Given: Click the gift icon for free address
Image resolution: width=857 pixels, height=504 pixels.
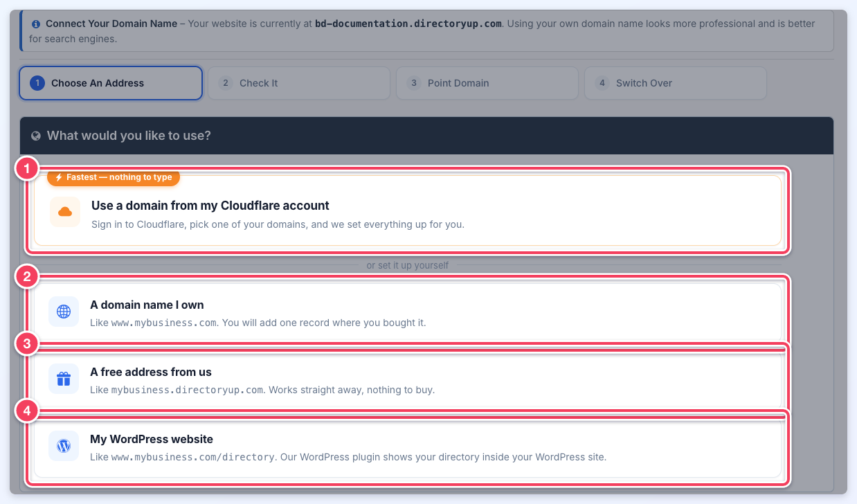Looking at the screenshot, I should click(64, 379).
